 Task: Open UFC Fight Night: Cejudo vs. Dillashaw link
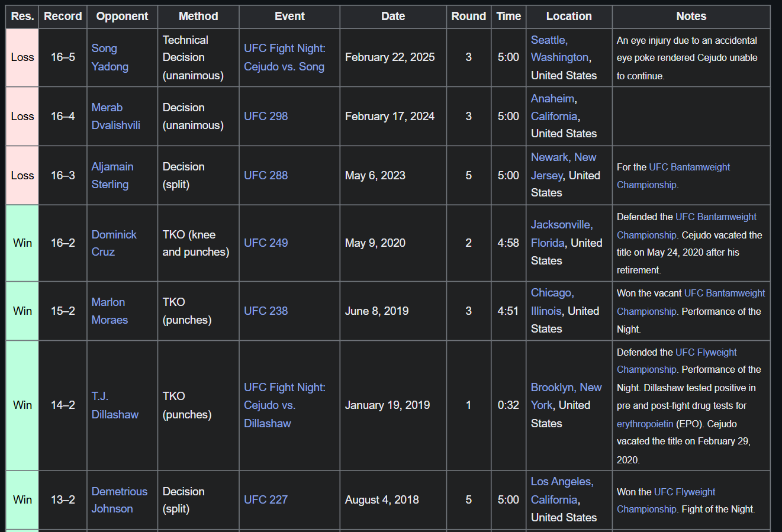click(285, 405)
